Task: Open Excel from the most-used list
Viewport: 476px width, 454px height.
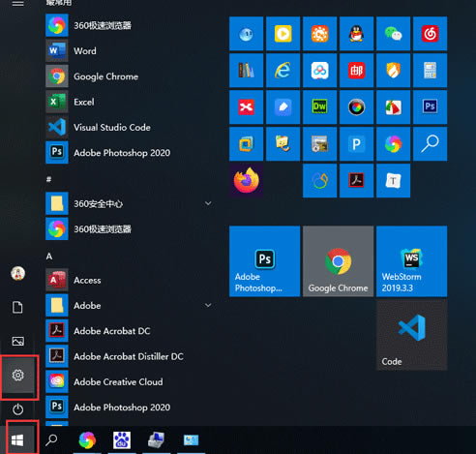Action: point(129,102)
